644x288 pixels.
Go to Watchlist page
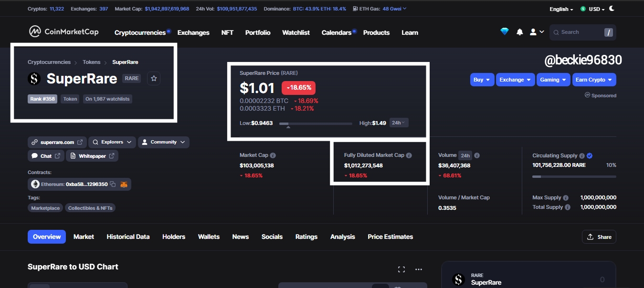click(x=296, y=32)
